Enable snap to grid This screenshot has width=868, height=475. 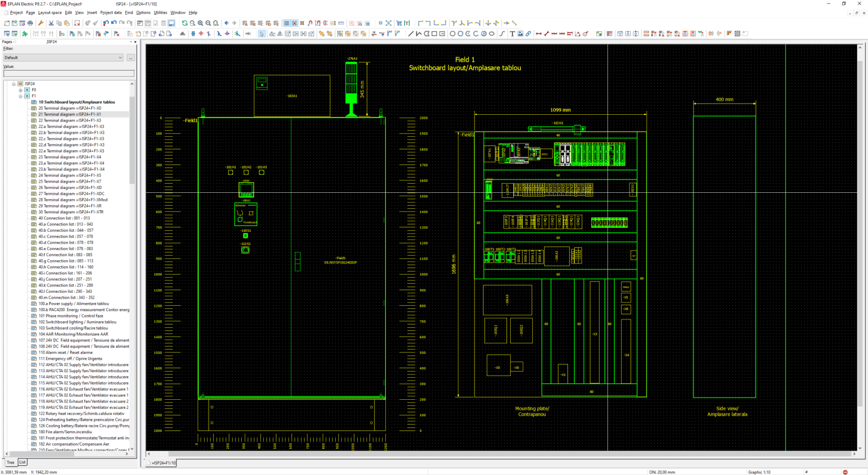(294, 23)
